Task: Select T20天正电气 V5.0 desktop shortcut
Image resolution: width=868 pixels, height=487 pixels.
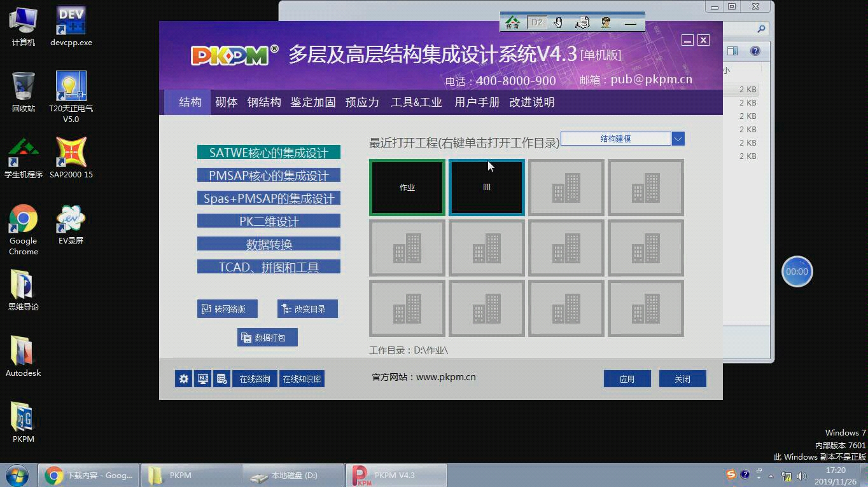Action: (x=71, y=97)
